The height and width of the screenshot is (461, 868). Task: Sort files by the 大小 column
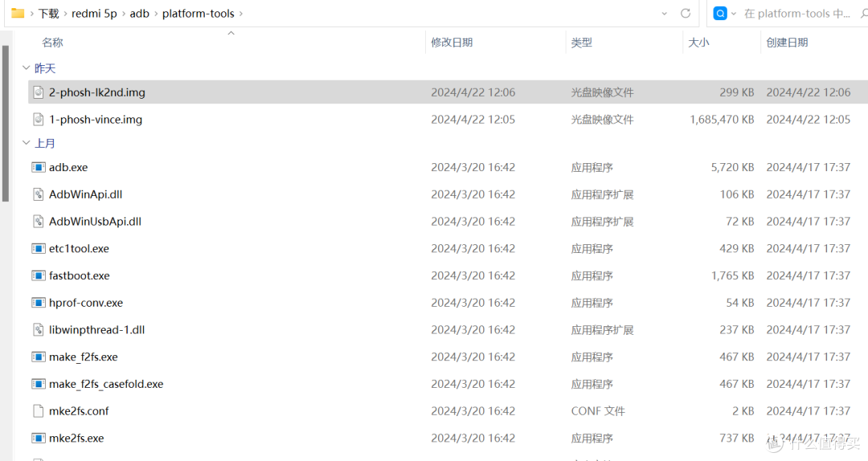click(698, 43)
